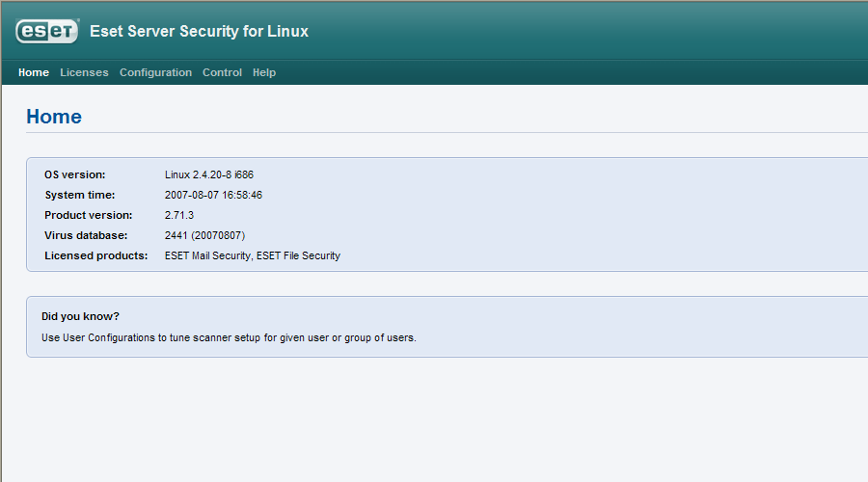Select the 'Licensed products:' label
Image resolution: width=868 pixels, height=482 pixels.
coord(96,255)
